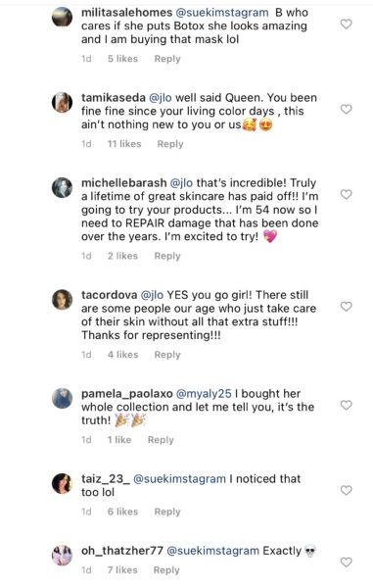Image resolution: width=373 pixels, height=588 pixels.
Task: View 7 likes on oh_thatzher77 comment
Action: pyautogui.click(x=122, y=570)
